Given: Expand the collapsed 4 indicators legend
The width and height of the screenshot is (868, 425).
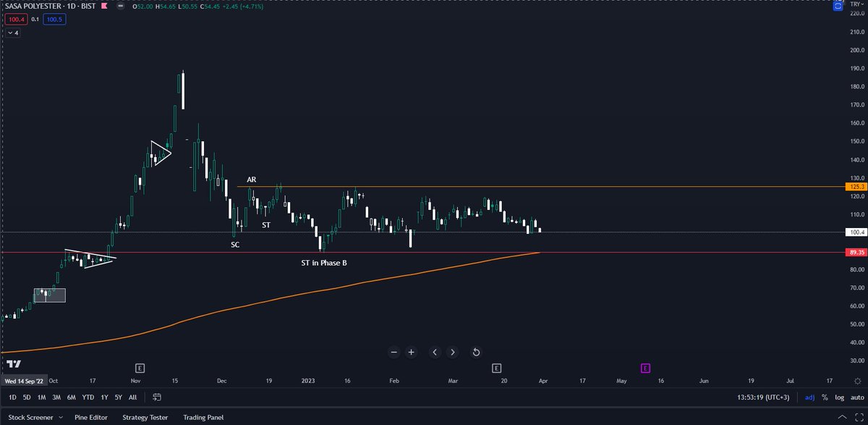Looking at the screenshot, I should pos(13,33).
